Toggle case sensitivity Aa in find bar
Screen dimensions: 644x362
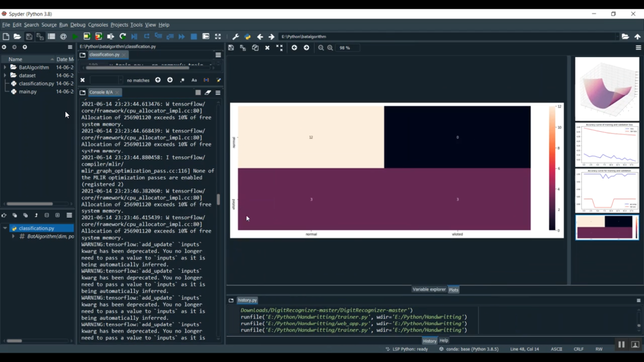(x=194, y=80)
